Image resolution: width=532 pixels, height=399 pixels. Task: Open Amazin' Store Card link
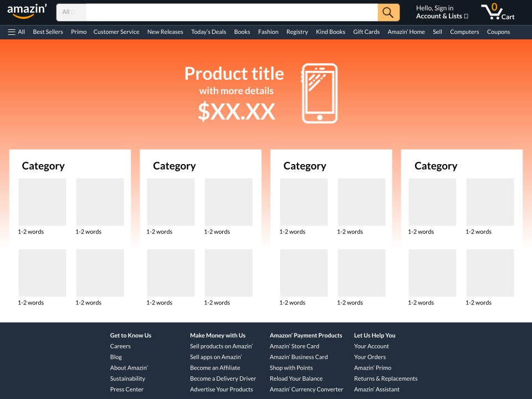coord(294,346)
